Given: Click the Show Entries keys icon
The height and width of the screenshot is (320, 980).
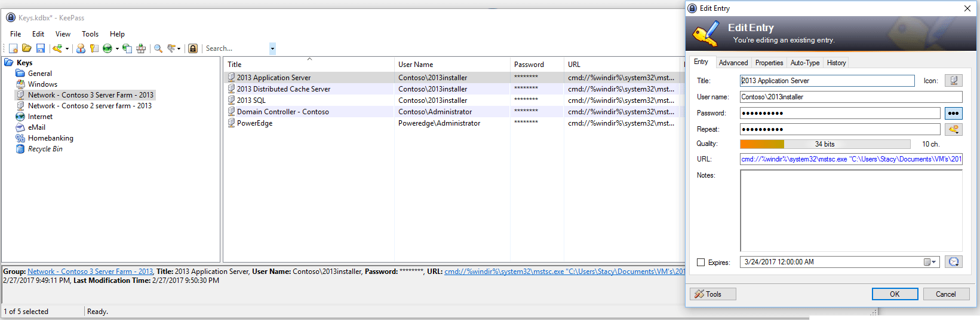Looking at the screenshot, I should (171, 48).
